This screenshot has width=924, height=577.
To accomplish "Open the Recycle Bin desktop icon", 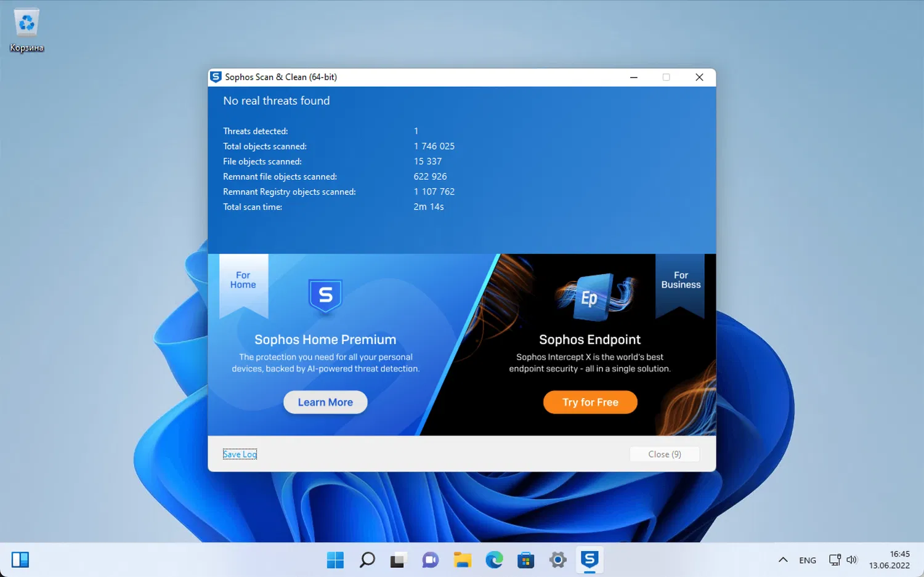I will 26,31.
